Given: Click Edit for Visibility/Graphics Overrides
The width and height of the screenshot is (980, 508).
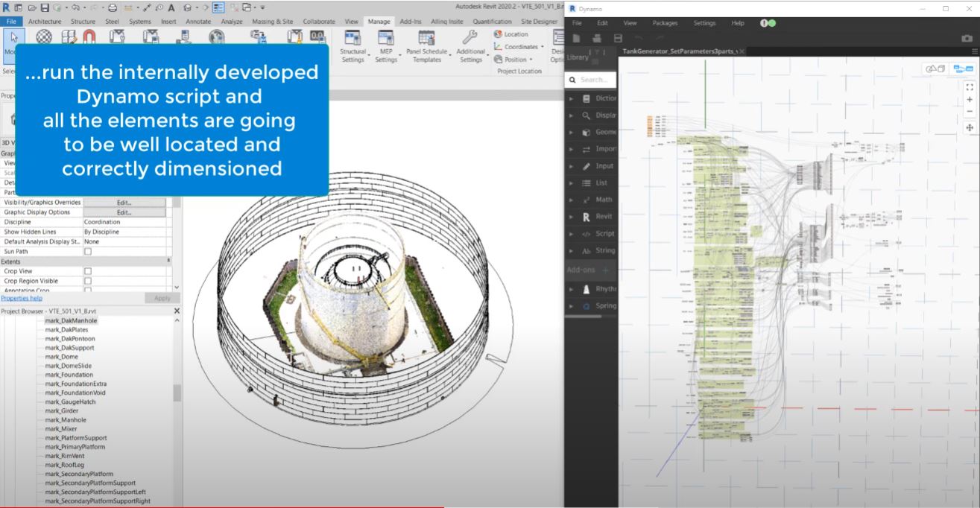Looking at the screenshot, I should point(124,202).
